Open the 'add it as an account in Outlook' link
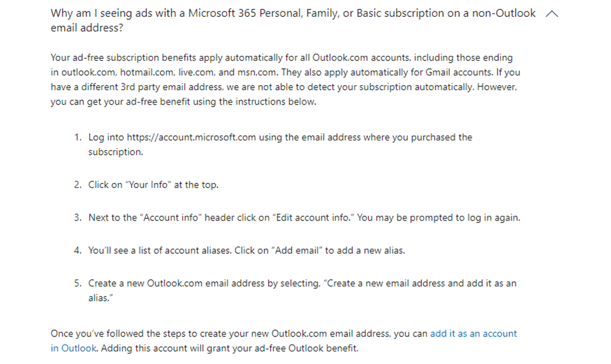 (474, 333)
